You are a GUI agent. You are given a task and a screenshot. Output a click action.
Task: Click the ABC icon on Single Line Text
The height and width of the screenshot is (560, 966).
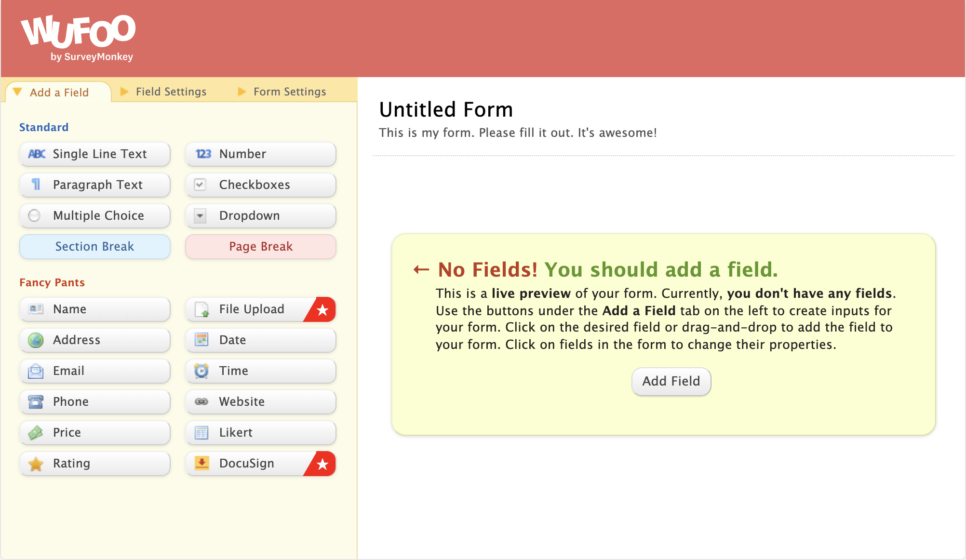click(37, 154)
